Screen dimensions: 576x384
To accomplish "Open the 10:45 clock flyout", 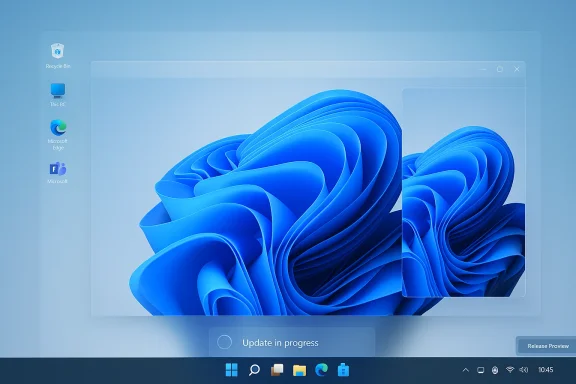I will point(546,370).
